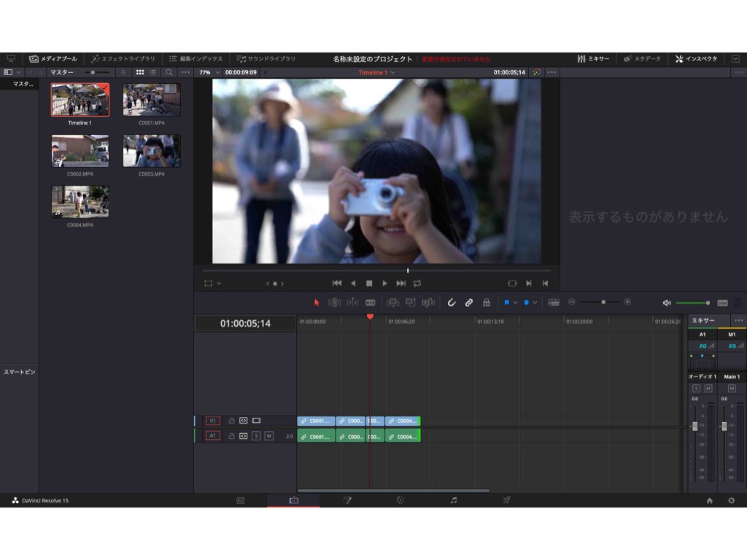747x560 pixels.
Task: Play the clip in reverse
Action: [353, 283]
